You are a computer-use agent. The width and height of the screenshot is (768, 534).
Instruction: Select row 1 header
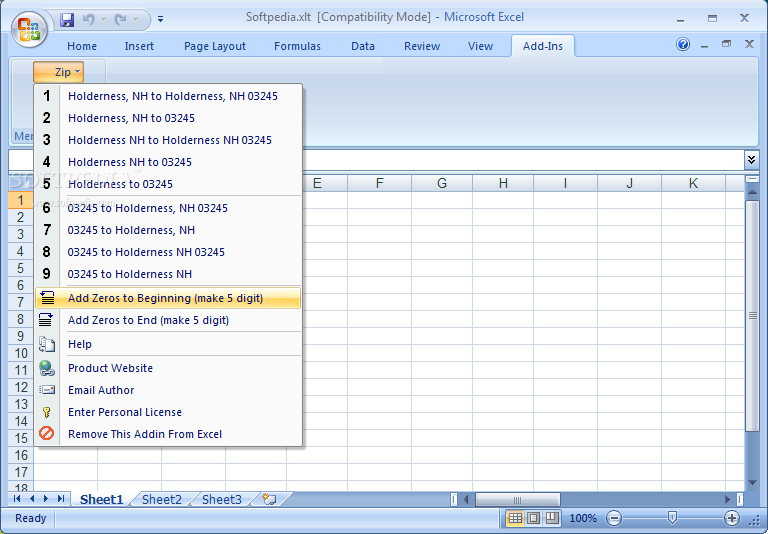[x=21, y=200]
